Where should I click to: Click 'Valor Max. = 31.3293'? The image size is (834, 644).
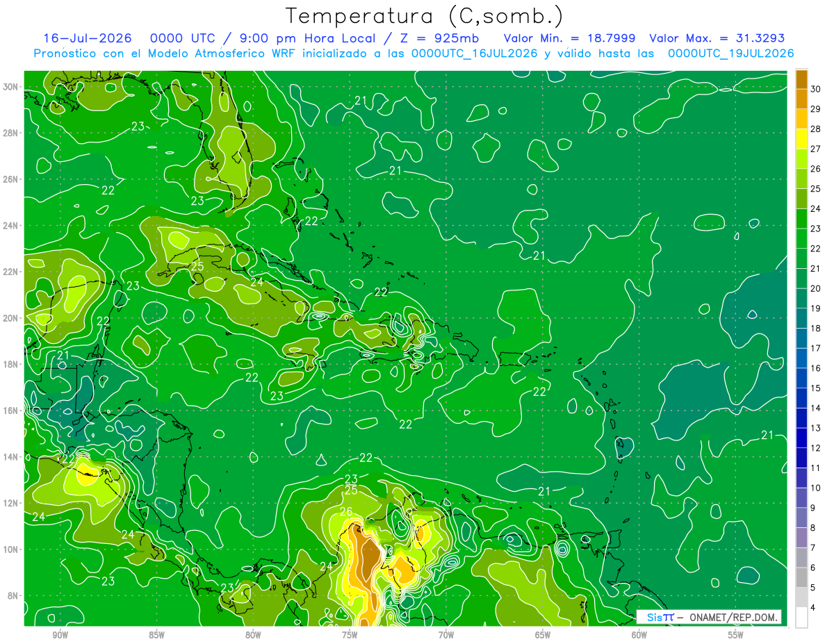(717, 38)
